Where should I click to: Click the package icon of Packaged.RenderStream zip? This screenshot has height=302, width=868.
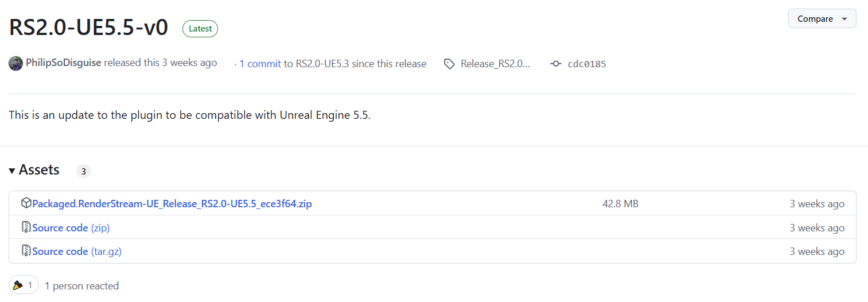26,203
